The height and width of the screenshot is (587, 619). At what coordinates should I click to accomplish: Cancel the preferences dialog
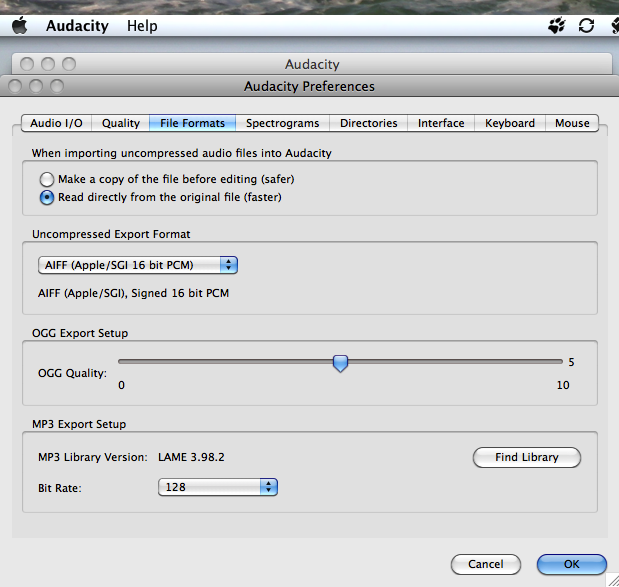(x=485, y=564)
